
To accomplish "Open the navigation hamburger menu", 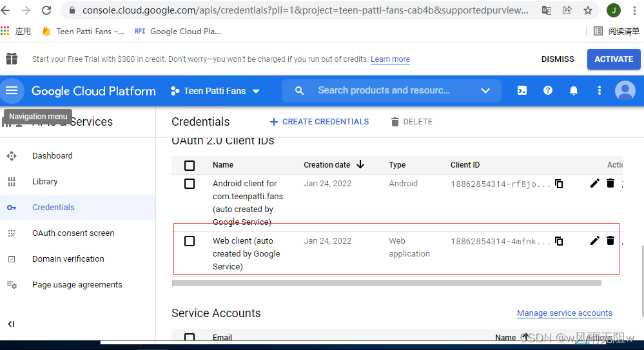I will tap(12, 91).
